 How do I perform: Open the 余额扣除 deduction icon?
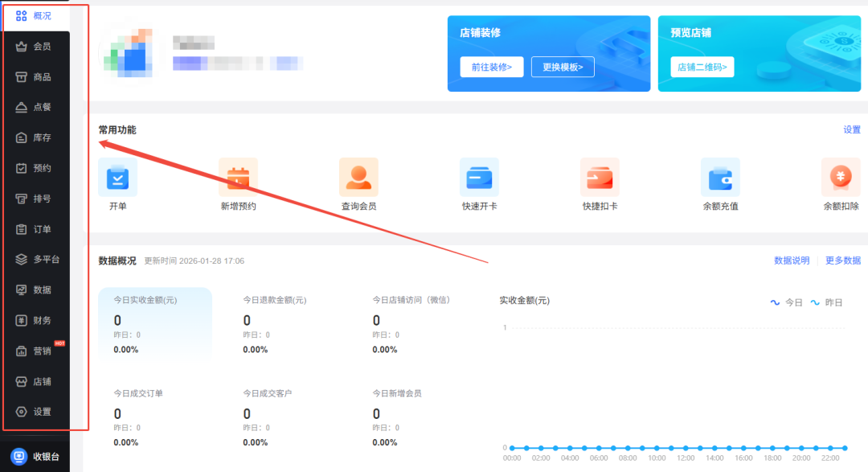840,177
